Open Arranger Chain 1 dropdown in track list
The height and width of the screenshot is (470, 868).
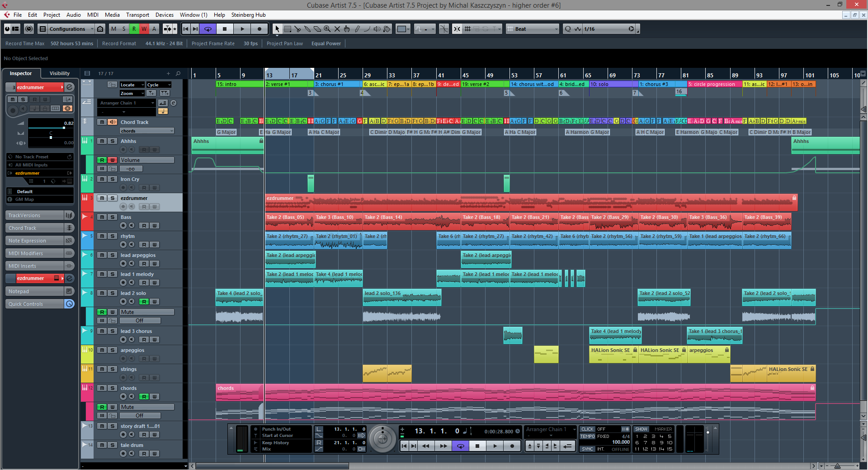(127, 103)
